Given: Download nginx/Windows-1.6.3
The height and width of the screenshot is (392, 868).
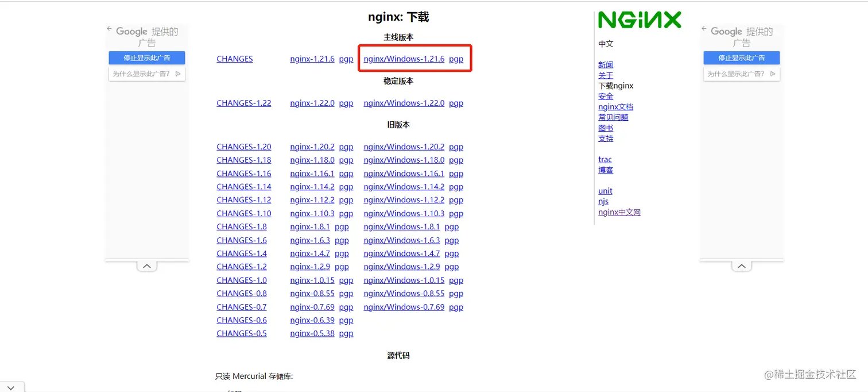Looking at the screenshot, I should tap(402, 240).
